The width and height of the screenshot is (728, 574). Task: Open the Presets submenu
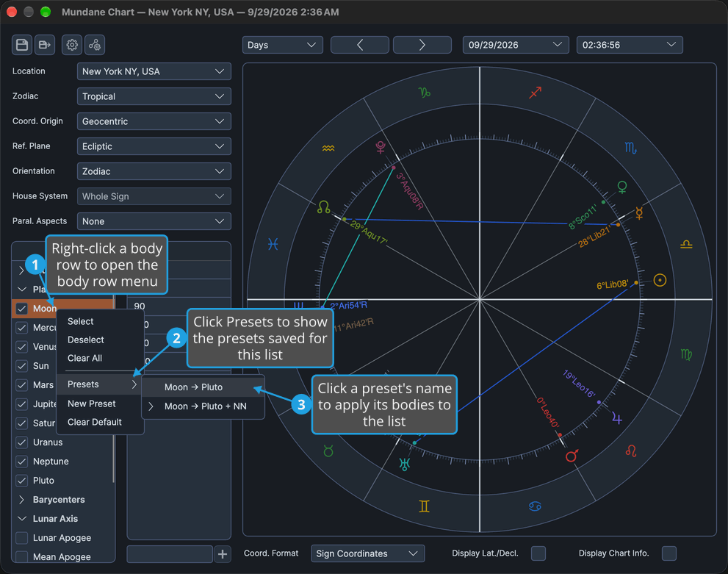click(99, 384)
